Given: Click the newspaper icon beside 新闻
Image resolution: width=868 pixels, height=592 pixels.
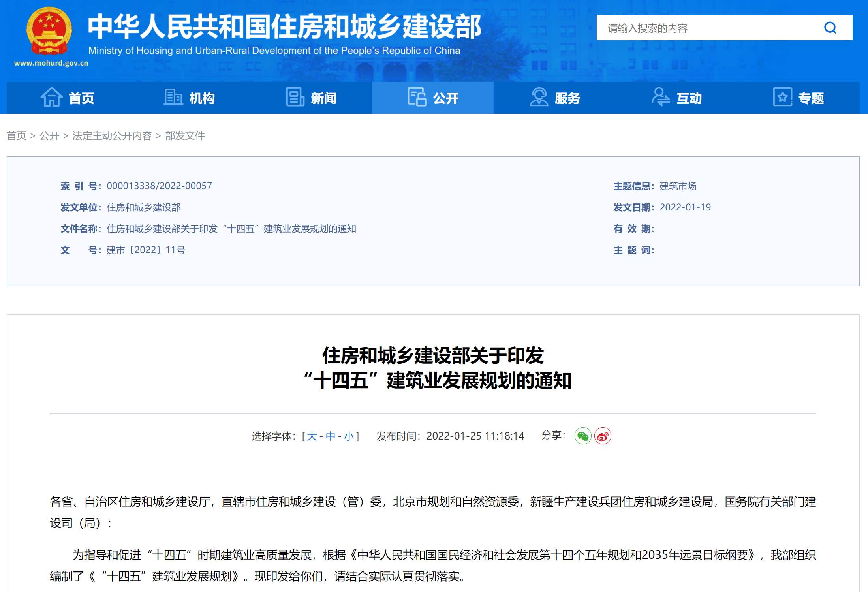Looking at the screenshot, I should point(295,97).
